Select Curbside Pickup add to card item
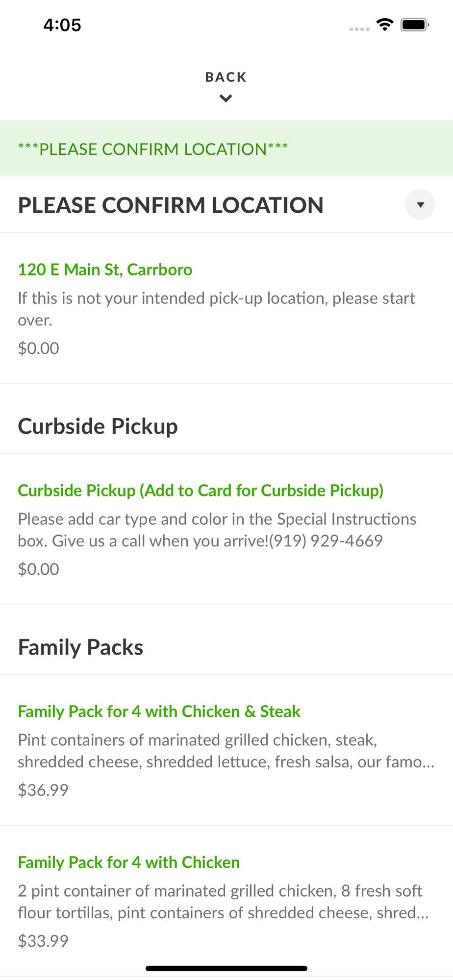 [x=226, y=529]
